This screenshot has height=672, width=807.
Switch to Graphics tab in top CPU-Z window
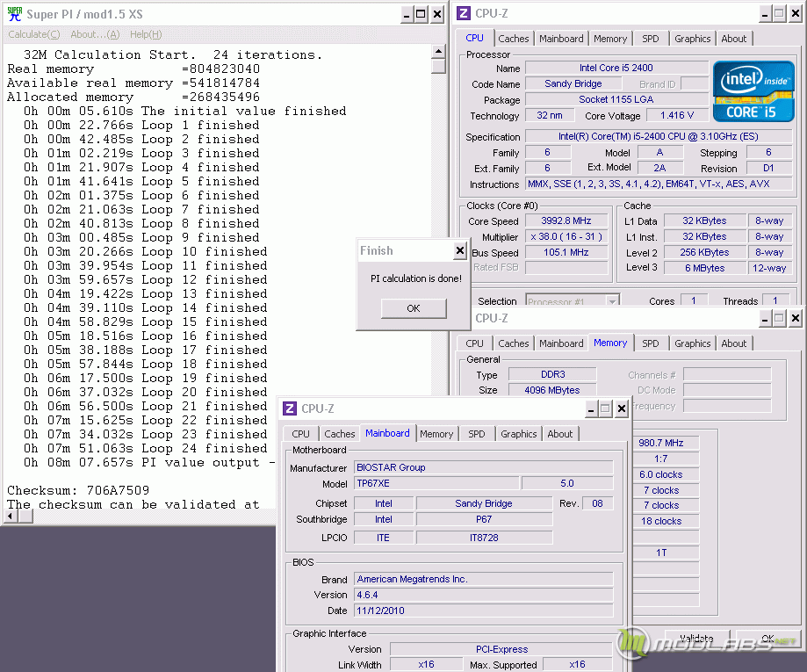pos(692,39)
